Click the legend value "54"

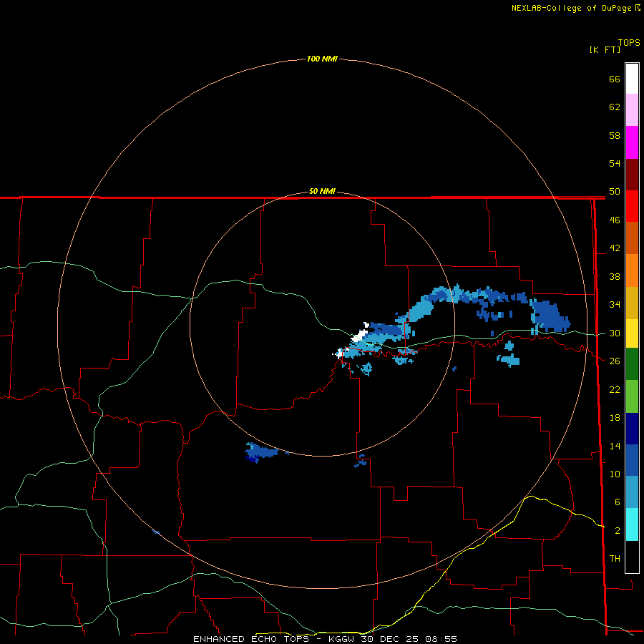615,163
